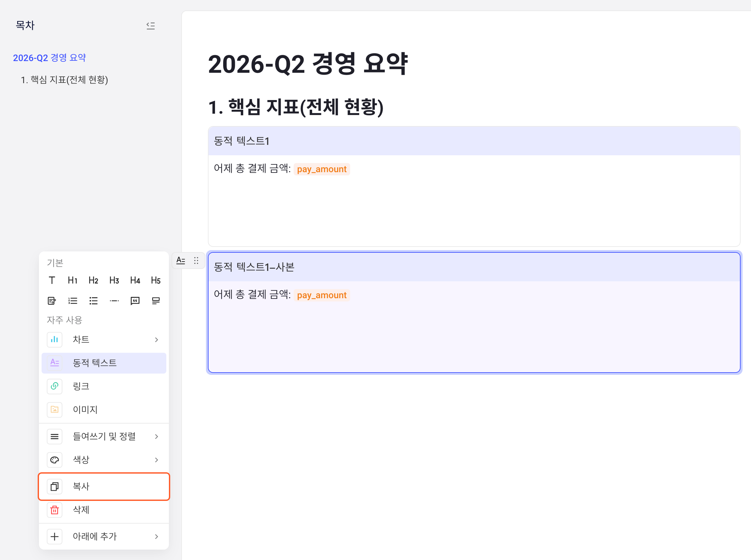Expand the 들여쓰기 및 정렬 submenu arrow
This screenshot has width=751, height=560.
156,437
